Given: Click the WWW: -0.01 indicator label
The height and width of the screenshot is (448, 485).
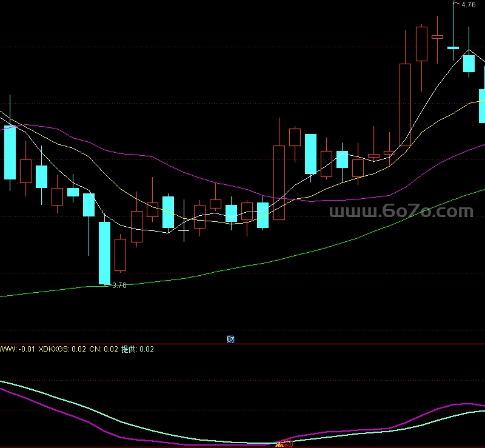Looking at the screenshot, I should click(x=18, y=349).
